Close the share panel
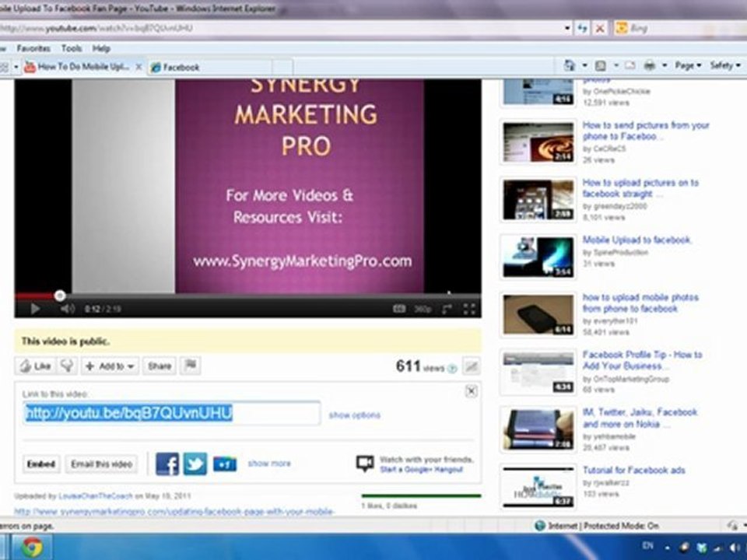This screenshot has width=747, height=560. pyautogui.click(x=472, y=391)
